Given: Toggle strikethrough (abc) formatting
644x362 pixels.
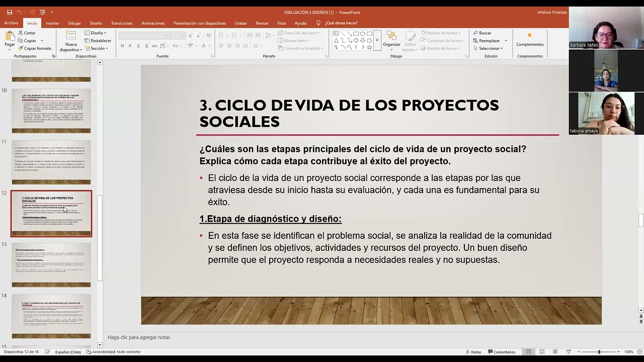Looking at the screenshot, I should [x=155, y=46].
